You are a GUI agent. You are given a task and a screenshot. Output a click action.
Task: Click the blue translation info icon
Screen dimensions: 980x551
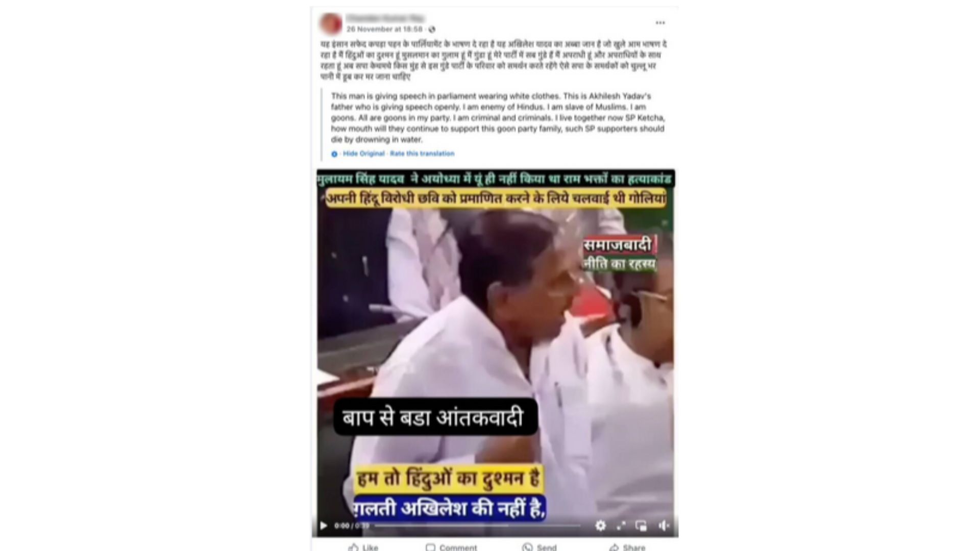pos(334,154)
